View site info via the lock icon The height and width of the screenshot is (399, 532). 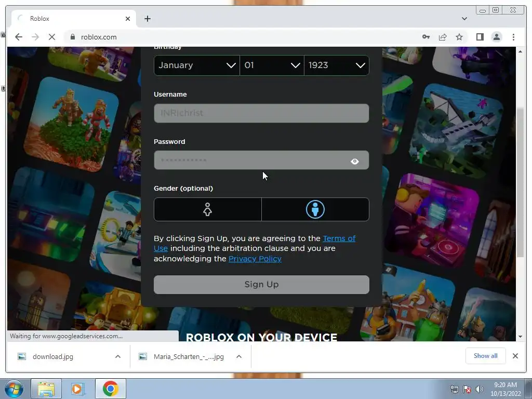[72, 37]
